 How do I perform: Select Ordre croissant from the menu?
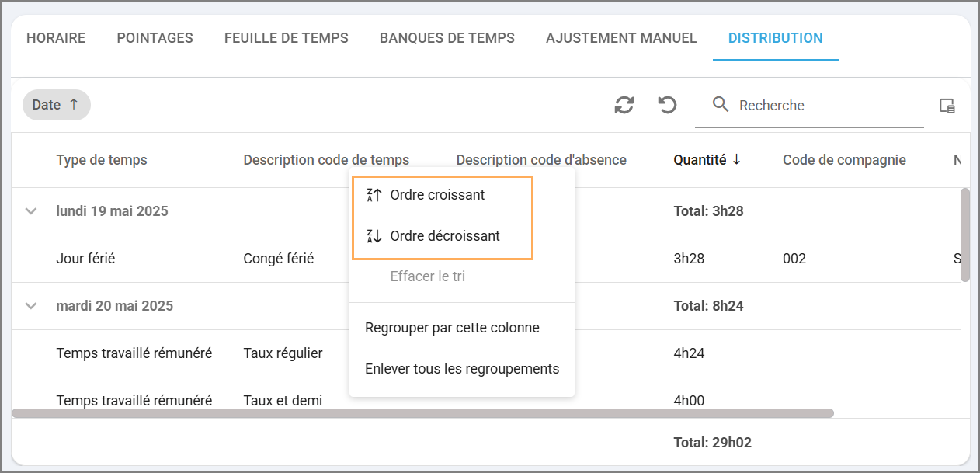tap(437, 195)
